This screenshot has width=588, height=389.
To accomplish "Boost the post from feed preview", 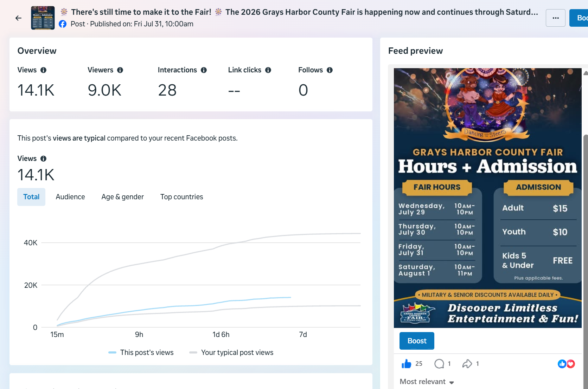I will tap(417, 341).
